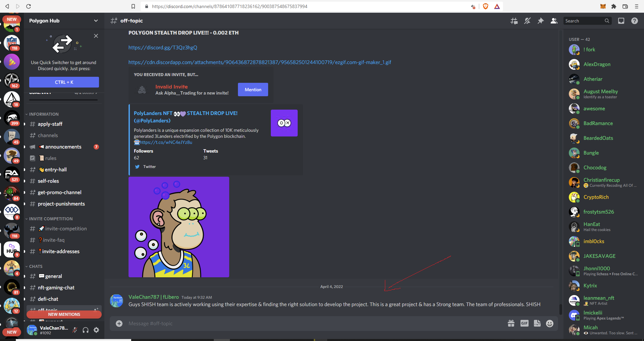Open the Brave wallet icon
This screenshot has height=341, width=644.
tap(625, 6)
